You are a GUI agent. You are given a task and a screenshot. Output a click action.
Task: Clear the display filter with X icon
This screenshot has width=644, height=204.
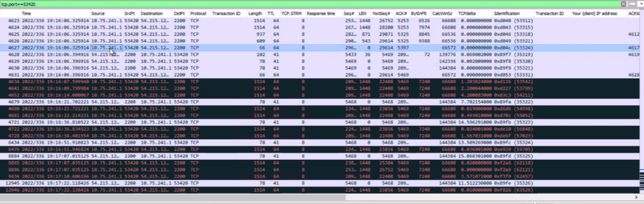tap(623, 4)
